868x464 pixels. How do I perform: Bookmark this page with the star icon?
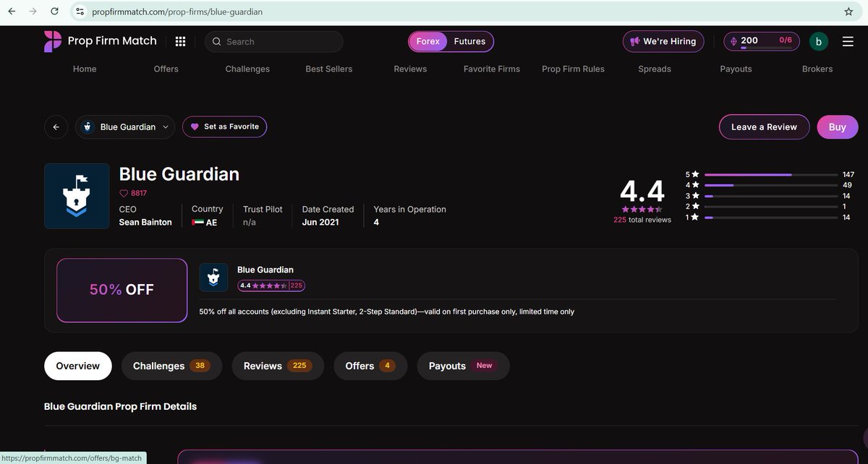tap(848, 12)
